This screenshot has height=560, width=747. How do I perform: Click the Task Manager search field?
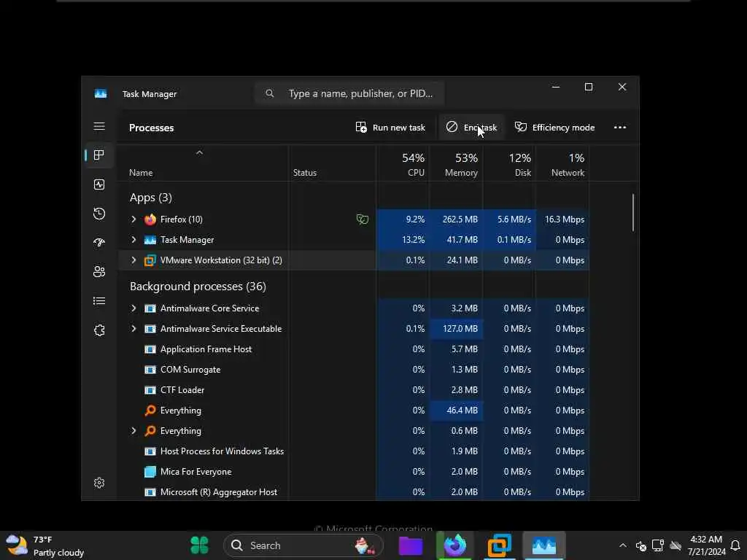click(350, 93)
